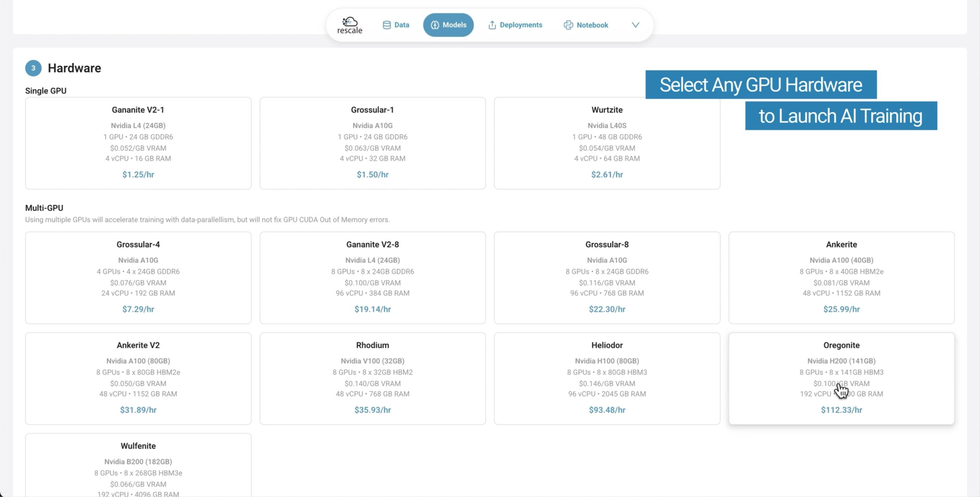Click the $31.89/hr price text

[138, 410]
